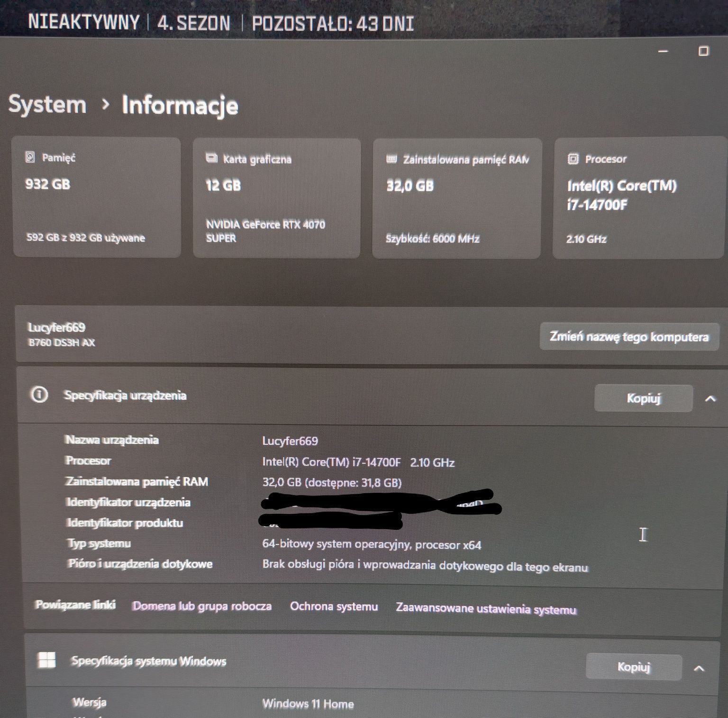Open Domena lub grupa robocza link
The image size is (728, 718).
pyautogui.click(x=202, y=606)
